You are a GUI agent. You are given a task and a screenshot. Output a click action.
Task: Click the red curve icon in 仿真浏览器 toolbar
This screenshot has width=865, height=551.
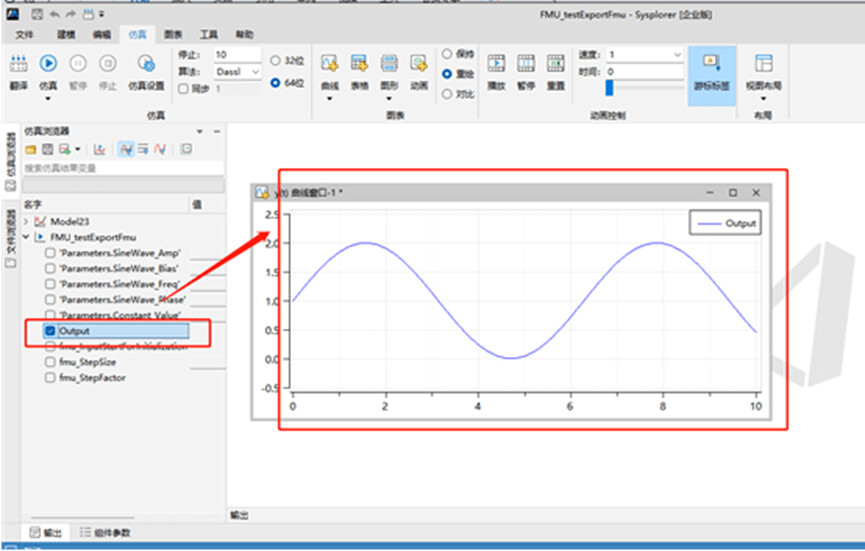(x=160, y=149)
